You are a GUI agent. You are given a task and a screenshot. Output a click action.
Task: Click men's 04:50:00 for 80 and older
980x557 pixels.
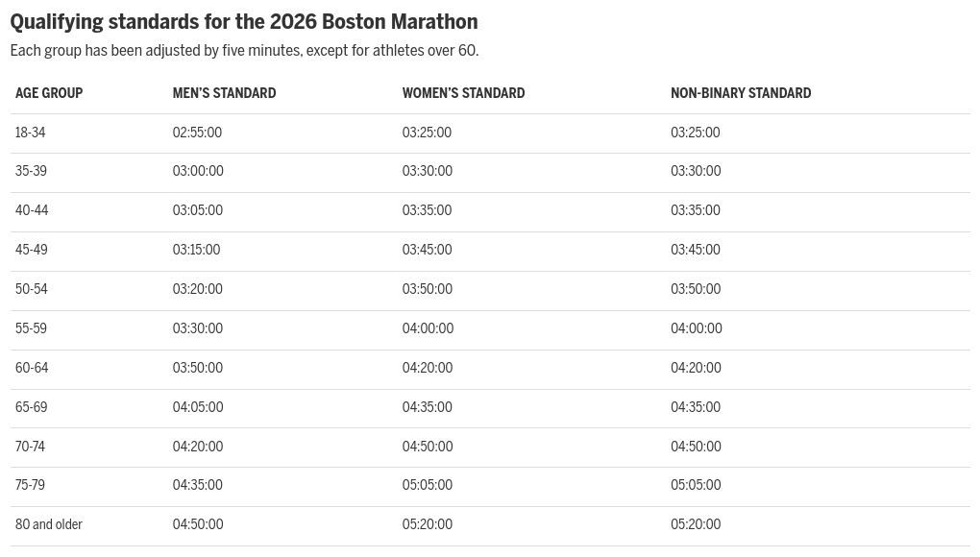coord(198,524)
